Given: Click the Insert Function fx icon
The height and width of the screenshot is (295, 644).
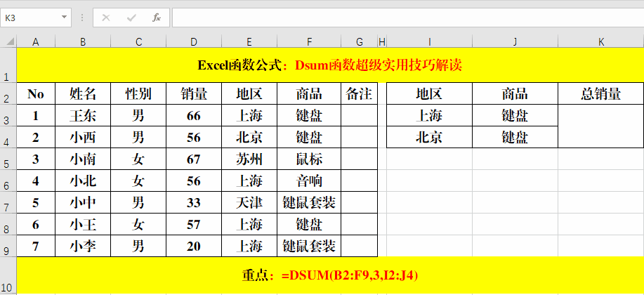Looking at the screenshot, I should (157, 18).
